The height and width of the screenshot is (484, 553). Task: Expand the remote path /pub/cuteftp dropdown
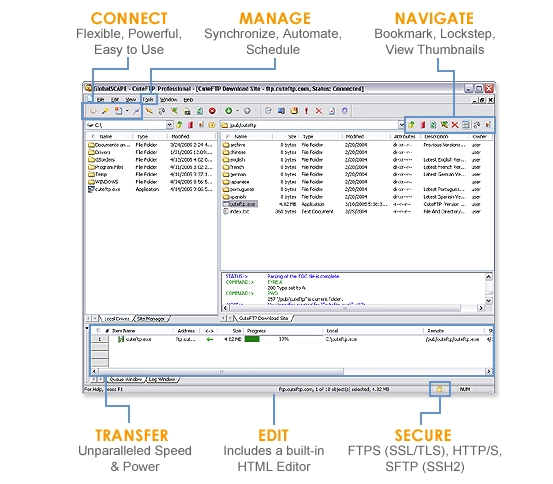pos(401,125)
